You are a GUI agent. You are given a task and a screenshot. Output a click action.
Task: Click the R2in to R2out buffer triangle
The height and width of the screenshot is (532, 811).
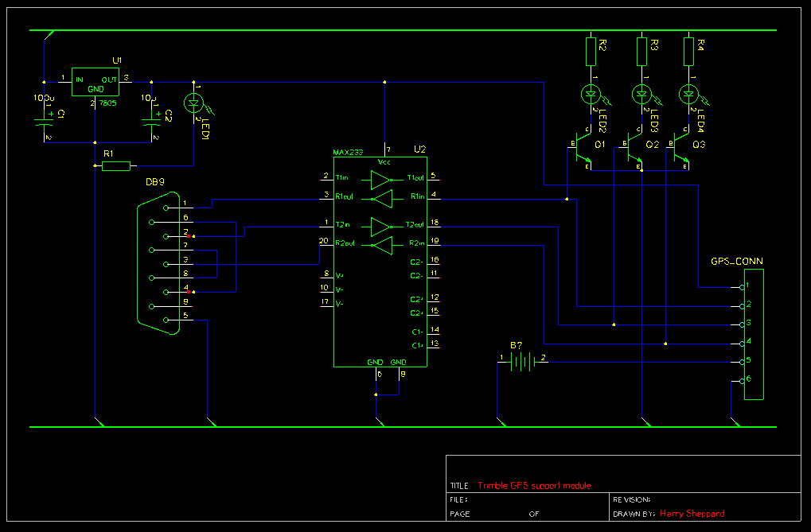click(x=382, y=245)
